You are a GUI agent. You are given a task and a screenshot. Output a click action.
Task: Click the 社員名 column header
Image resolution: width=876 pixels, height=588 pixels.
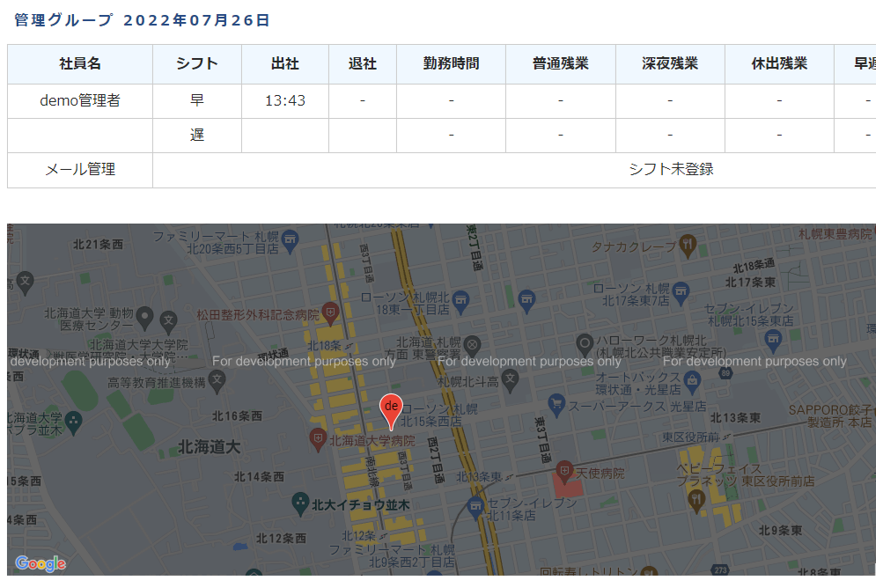pos(80,64)
